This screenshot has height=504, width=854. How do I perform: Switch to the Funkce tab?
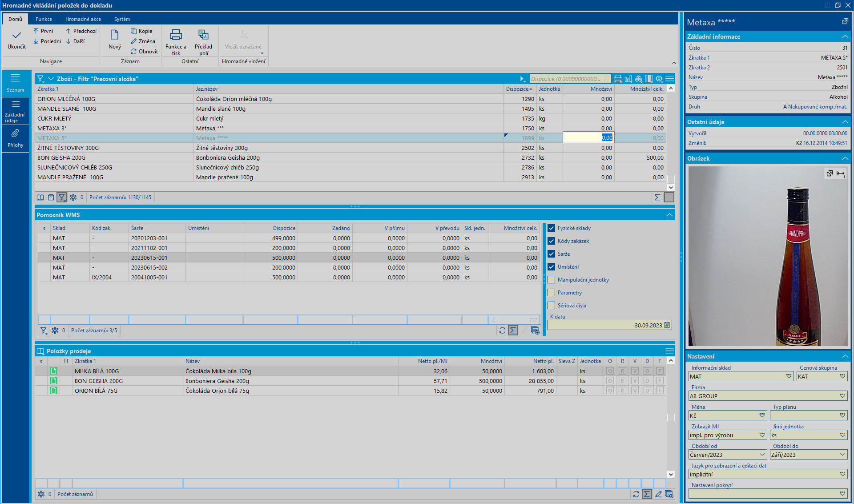point(44,19)
